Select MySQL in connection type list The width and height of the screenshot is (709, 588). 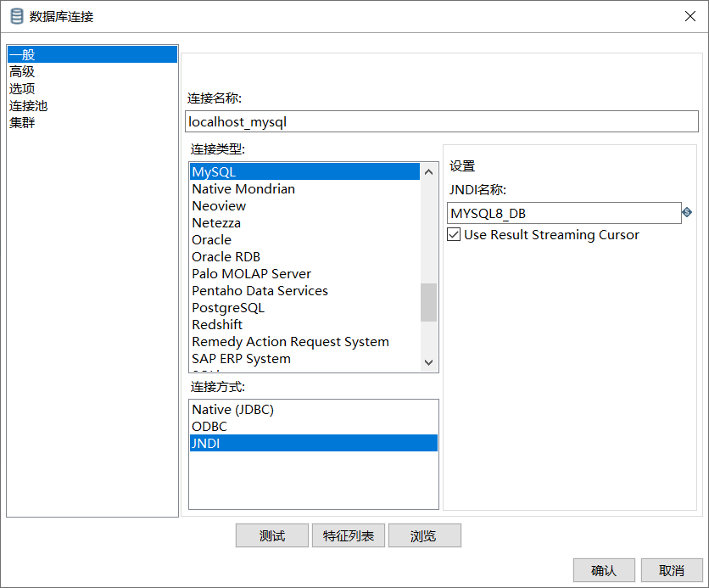pos(304,172)
